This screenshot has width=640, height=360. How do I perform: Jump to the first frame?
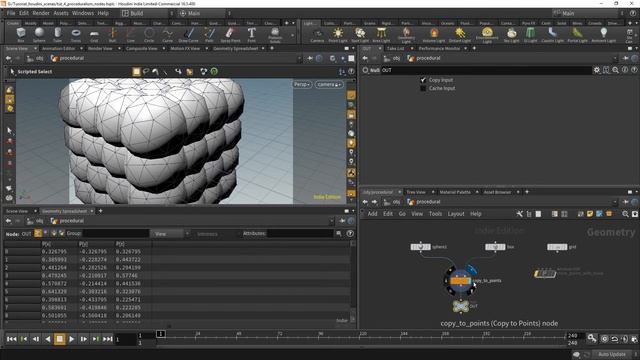pos(11,339)
